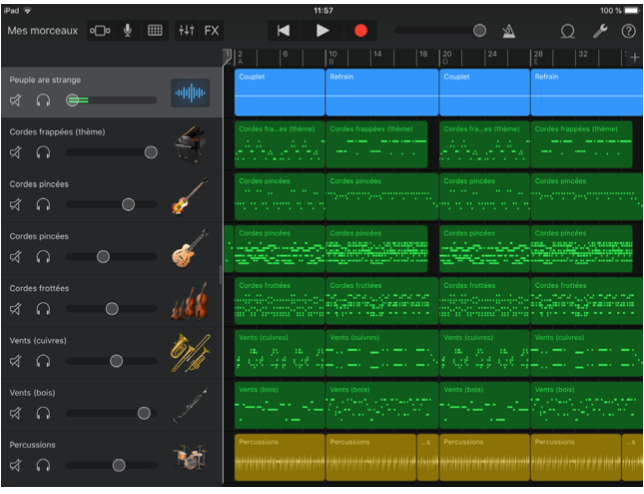Mute the Peuple are strange track
The width and height of the screenshot is (644, 494).
pyautogui.click(x=16, y=100)
